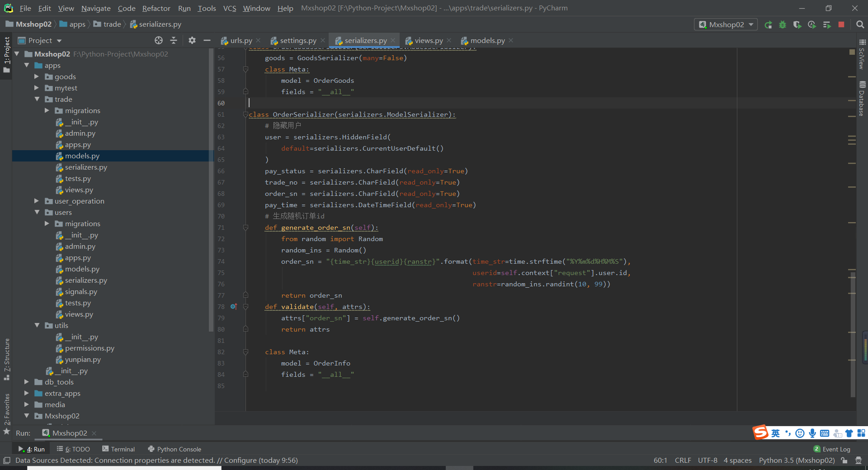Switch to the views.py editor tab

[428, 41]
